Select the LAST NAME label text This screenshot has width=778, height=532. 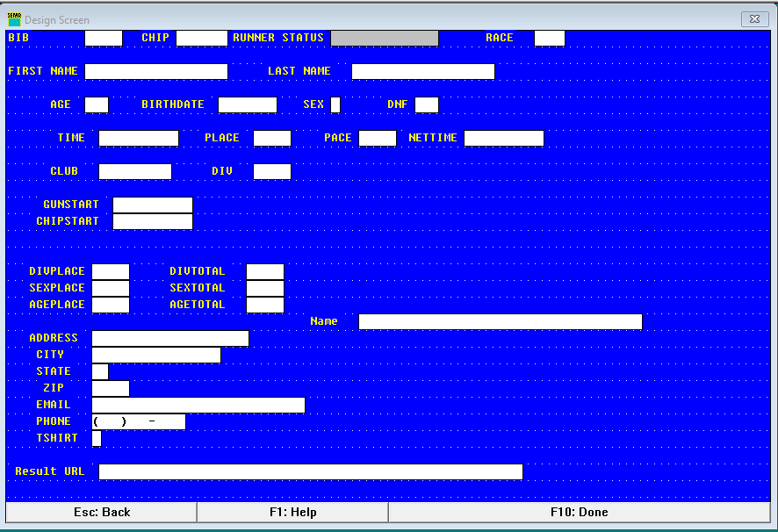(299, 71)
